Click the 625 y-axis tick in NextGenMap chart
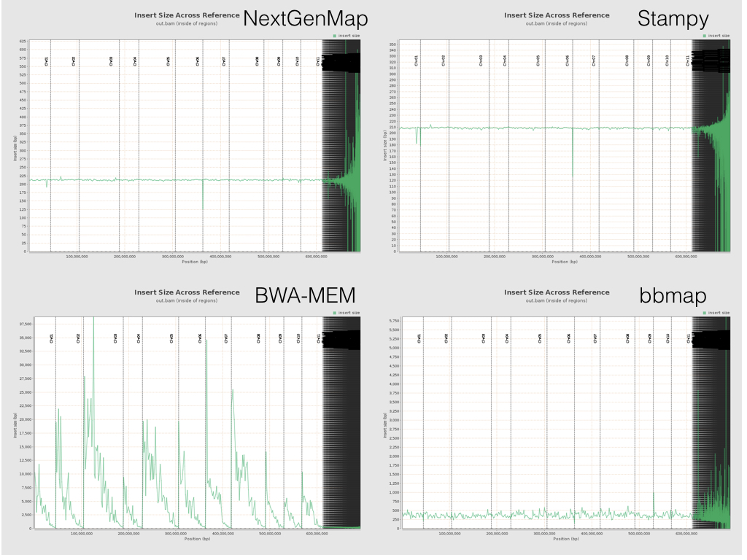Viewport: 747px width, 560px height. pyautogui.click(x=23, y=42)
